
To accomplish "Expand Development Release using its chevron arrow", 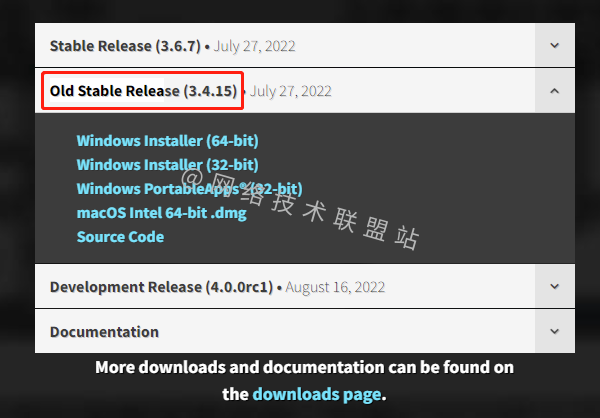I will click(x=554, y=286).
